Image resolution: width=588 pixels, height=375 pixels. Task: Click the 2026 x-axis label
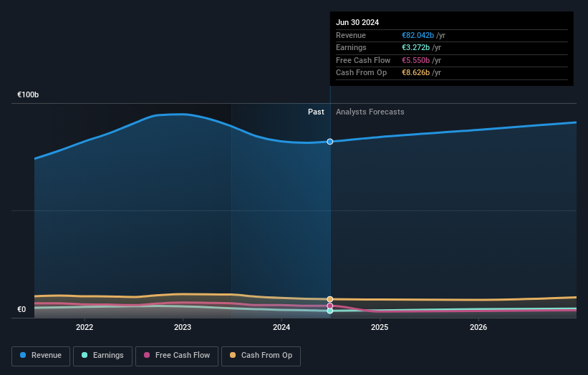478,327
